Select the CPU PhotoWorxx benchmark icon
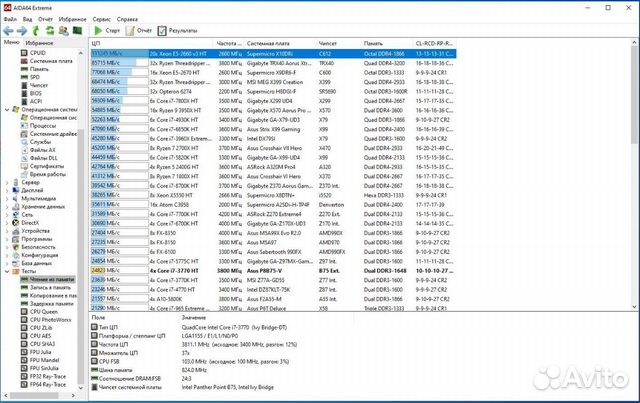Viewport: 640px width, 403px height. point(24,320)
